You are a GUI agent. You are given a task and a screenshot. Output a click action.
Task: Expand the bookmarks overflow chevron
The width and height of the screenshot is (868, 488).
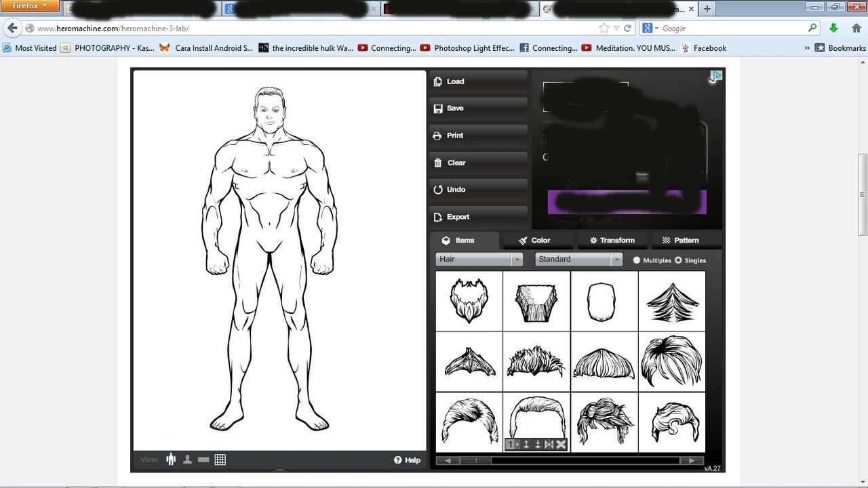click(807, 48)
